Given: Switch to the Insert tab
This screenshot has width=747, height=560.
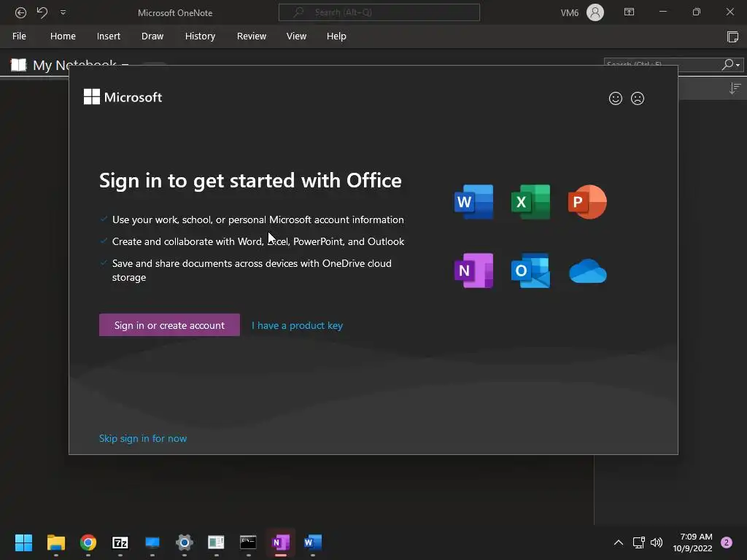Looking at the screenshot, I should tap(109, 36).
